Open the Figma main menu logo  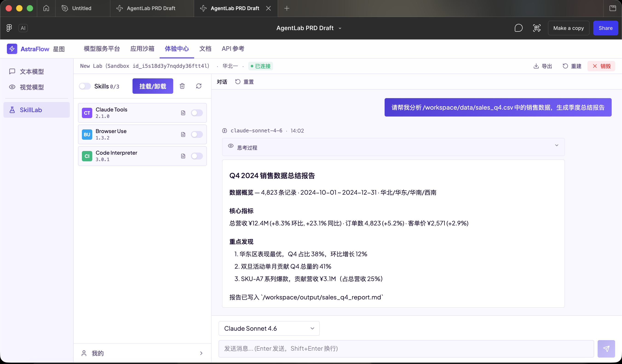point(9,28)
